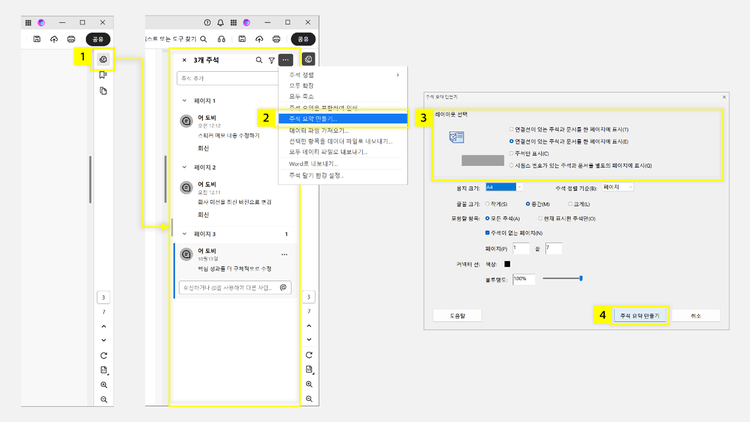The width and height of the screenshot is (750, 422).
Task: Open the bookmarks panel icon in left window
Action: [x=103, y=75]
